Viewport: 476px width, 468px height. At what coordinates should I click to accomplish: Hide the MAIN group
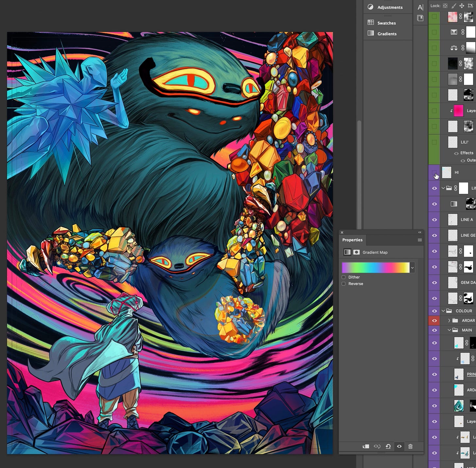point(434,330)
